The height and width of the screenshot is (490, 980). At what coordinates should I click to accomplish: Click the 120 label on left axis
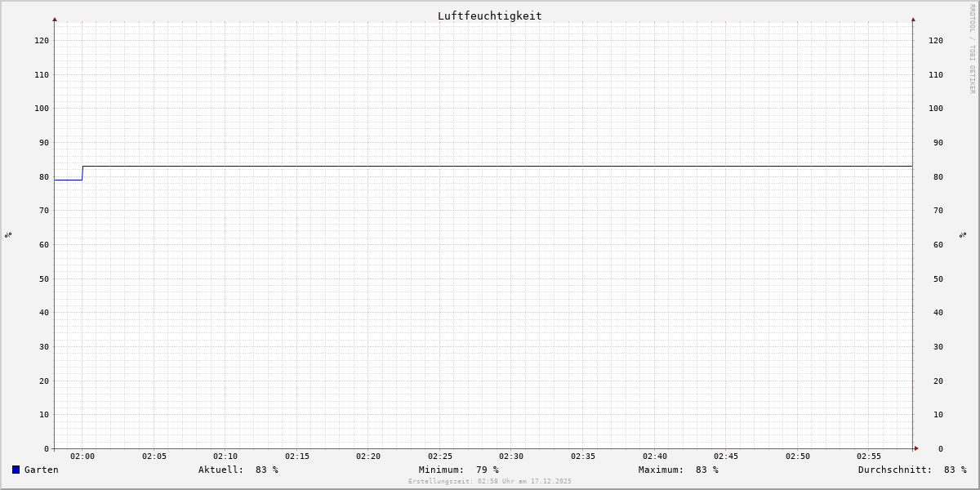[42, 40]
